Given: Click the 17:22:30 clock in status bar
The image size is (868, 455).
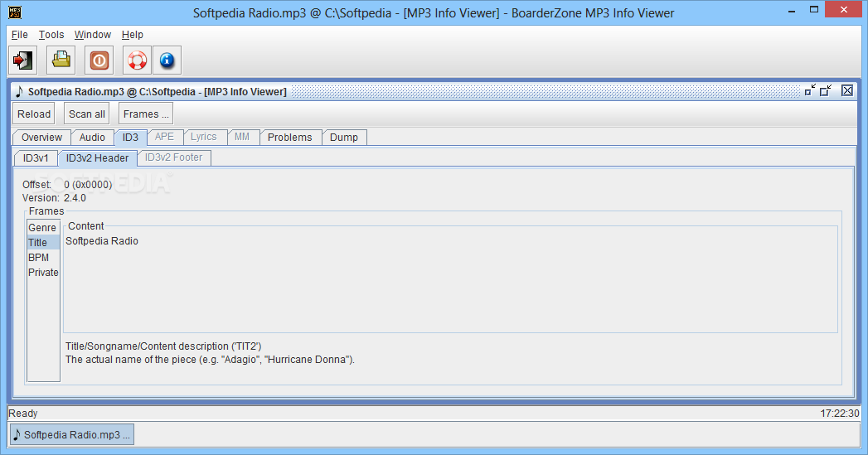Looking at the screenshot, I should (840, 413).
